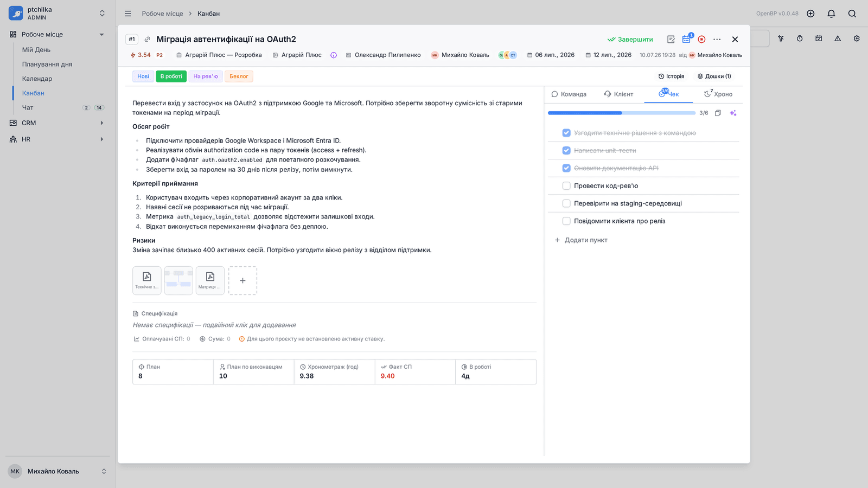Open Kanban settings gear icon
868x488 pixels.
857,38
